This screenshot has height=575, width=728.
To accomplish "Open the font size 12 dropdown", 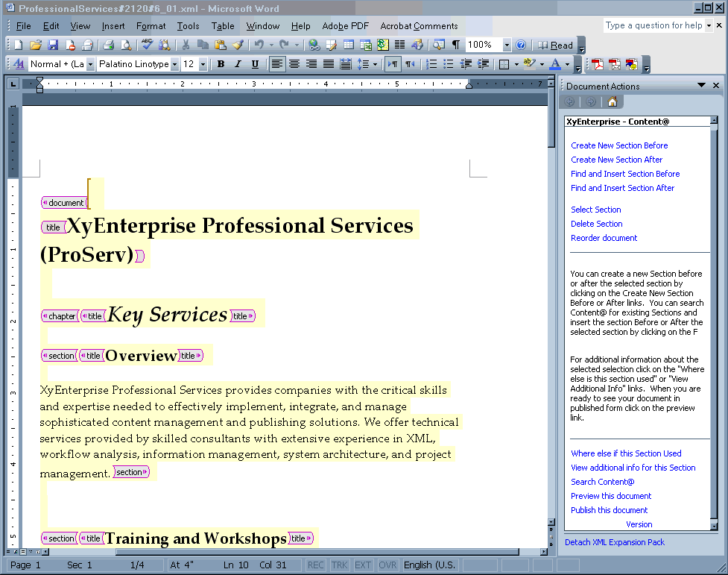I will click(x=203, y=64).
